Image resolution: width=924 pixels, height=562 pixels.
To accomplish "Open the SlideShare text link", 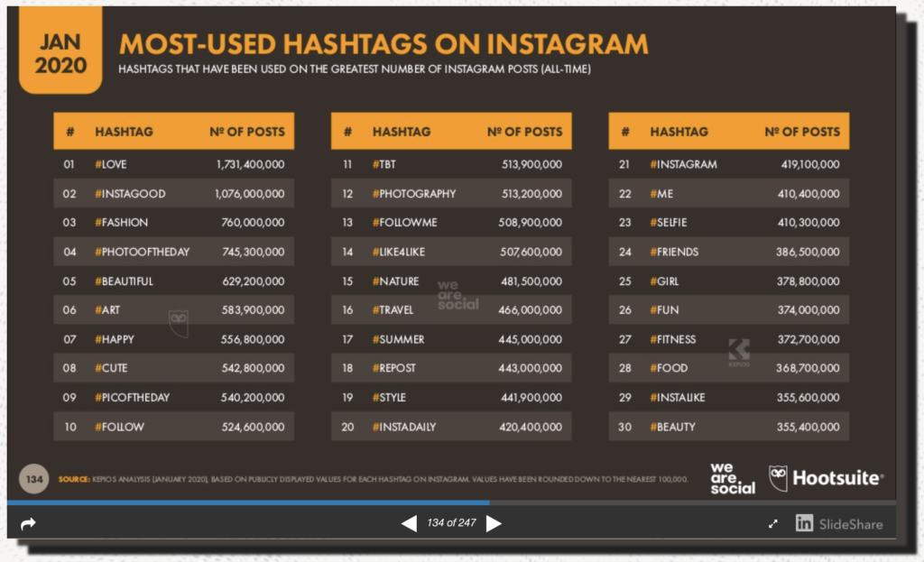I will tap(852, 523).
